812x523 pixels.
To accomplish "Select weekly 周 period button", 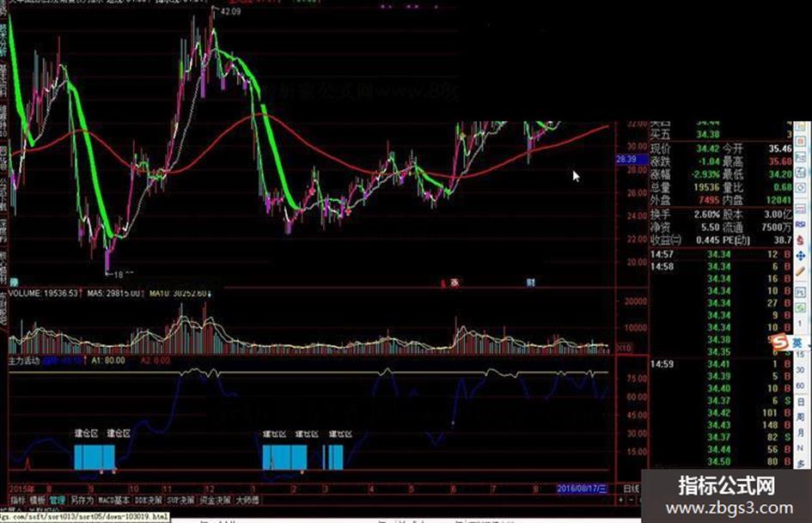I will pyautogui.click(x=801, y=417).
